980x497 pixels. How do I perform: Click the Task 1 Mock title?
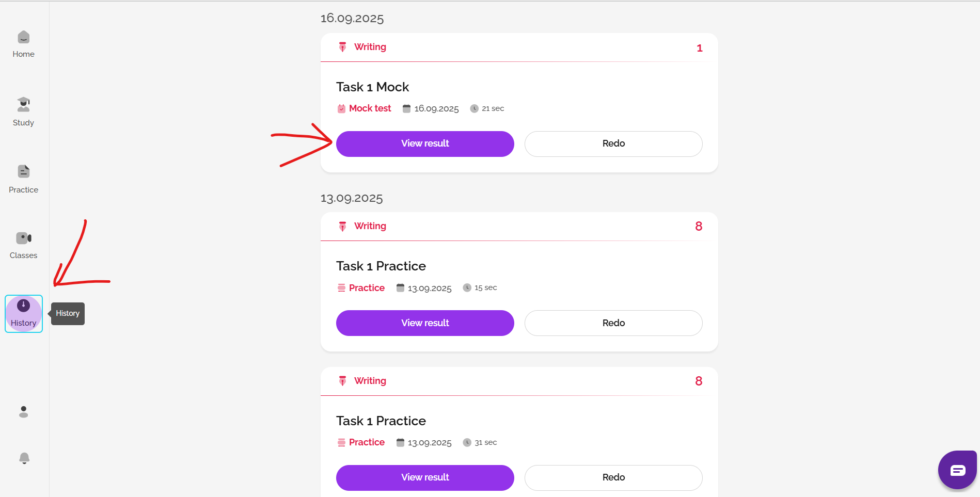[372, 87]
